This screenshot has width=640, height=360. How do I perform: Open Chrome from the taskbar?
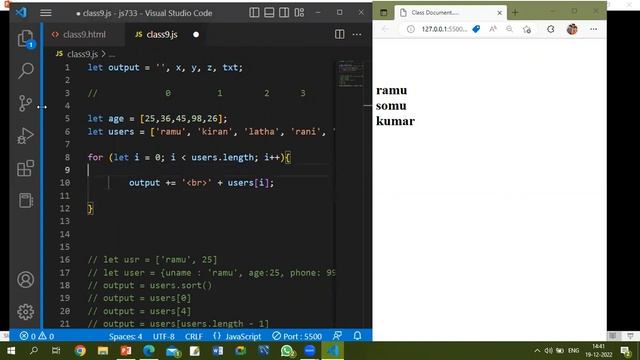tap(80, 351)
